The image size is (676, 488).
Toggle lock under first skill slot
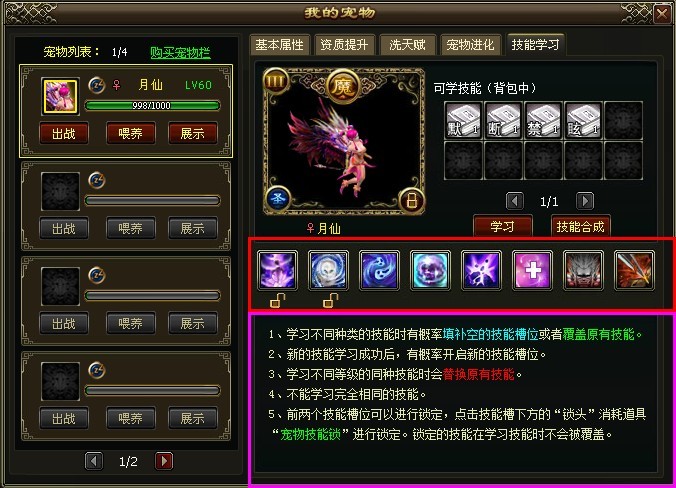coord(277,300)
